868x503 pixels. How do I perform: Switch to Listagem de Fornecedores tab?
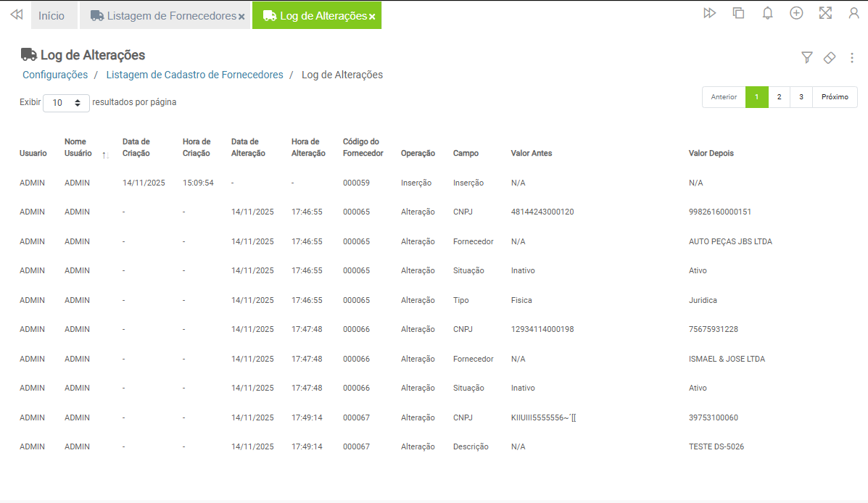pyautogui.click(x=163, y=16)
